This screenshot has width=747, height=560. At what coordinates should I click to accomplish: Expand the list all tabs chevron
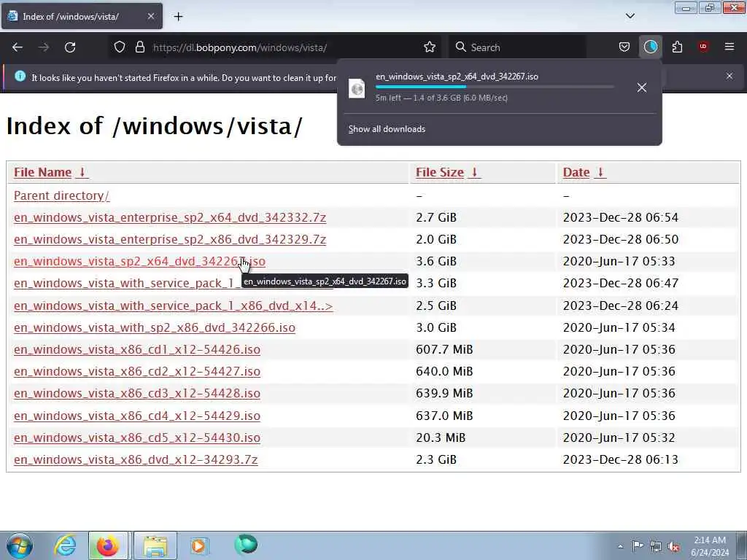point(630,16)
